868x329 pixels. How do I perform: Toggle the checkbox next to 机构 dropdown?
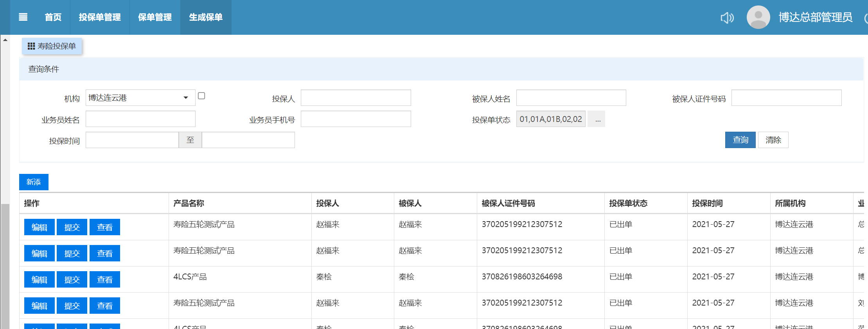tap(201, 96)
